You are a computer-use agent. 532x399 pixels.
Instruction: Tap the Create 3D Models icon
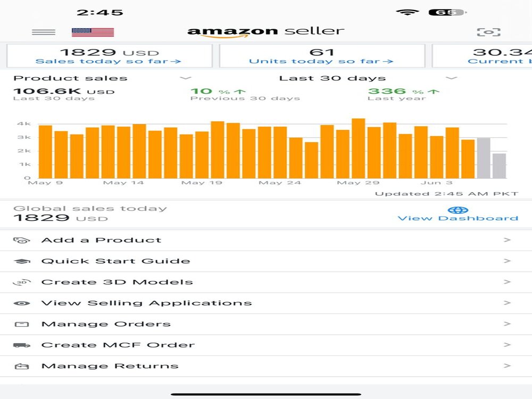pyautogui.click(x=22, y=282)
